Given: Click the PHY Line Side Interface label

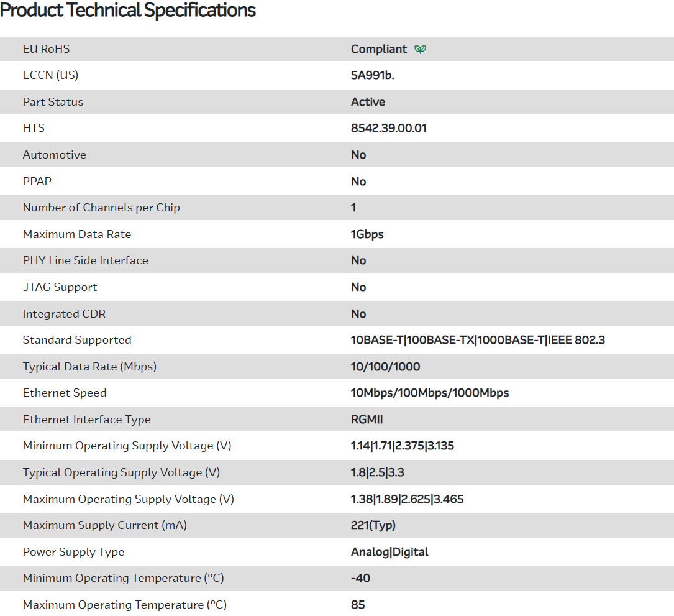Looking at the screenshot, I should 86,260.
